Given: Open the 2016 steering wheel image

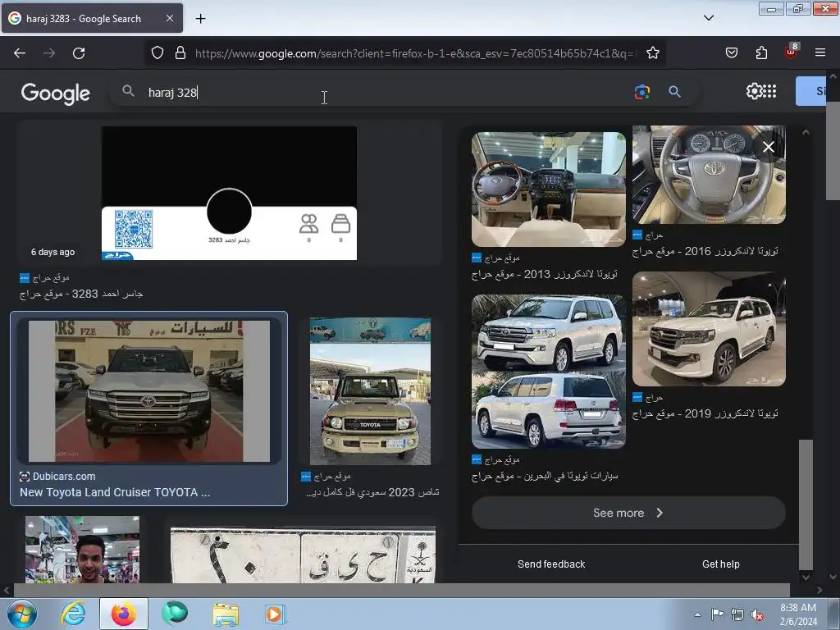Looking at the screenshot, I should [709, 175].
